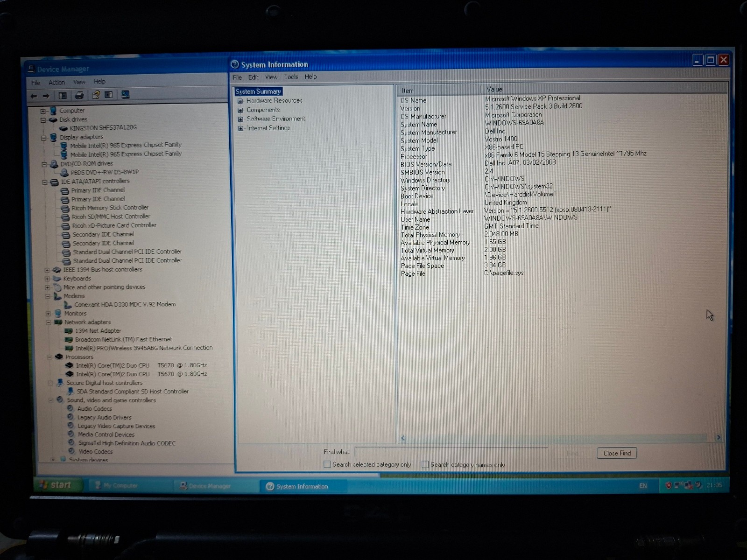Click the 'Find what' input field
Image resolution: width=747 pixels, height=560 pixels.
point(451,452)
